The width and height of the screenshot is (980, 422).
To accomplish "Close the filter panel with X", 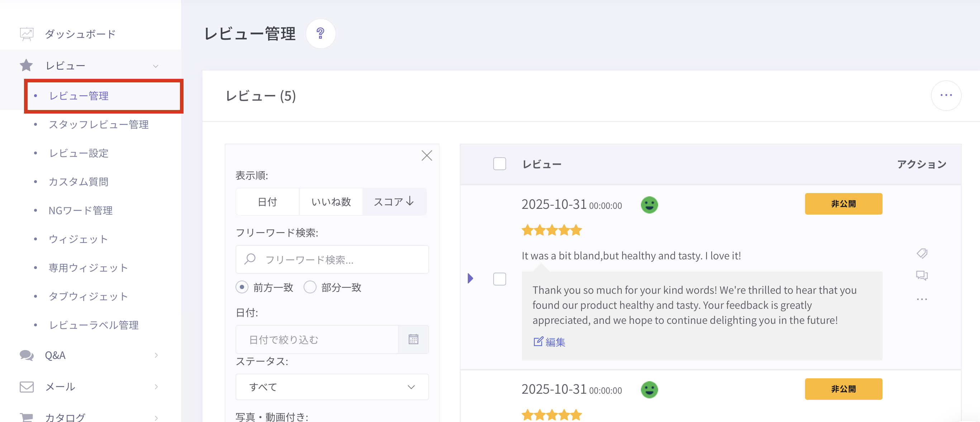I will click(x=427, y=155).
